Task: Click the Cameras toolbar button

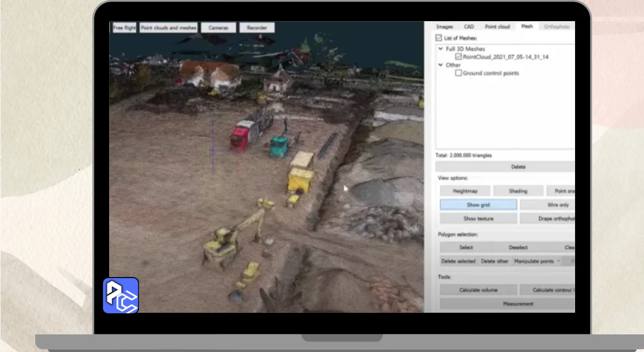Action: pyautogui.click(x=218, y=28)
